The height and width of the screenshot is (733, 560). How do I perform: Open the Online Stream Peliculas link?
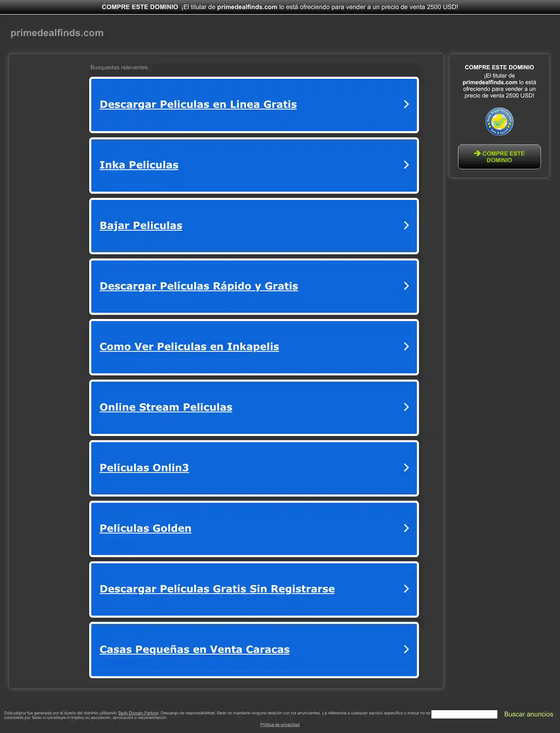click(x=166, y=407)
